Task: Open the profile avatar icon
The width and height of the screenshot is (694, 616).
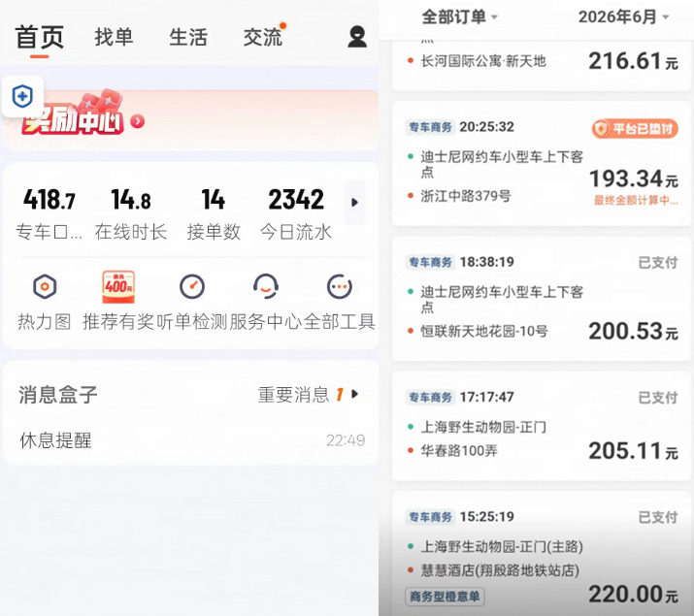Action: point(357,37)
